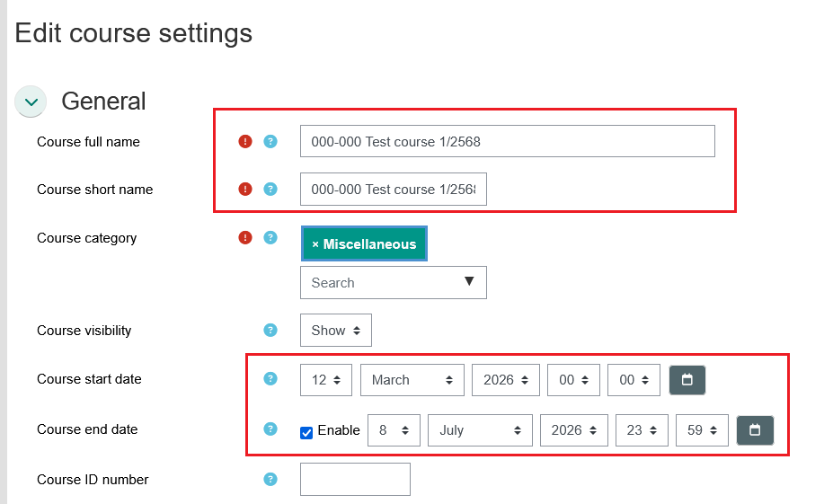The image size is (833, 504).
Task: Remove the Miscellaneous category tag
Action: [x=315, y=244]
